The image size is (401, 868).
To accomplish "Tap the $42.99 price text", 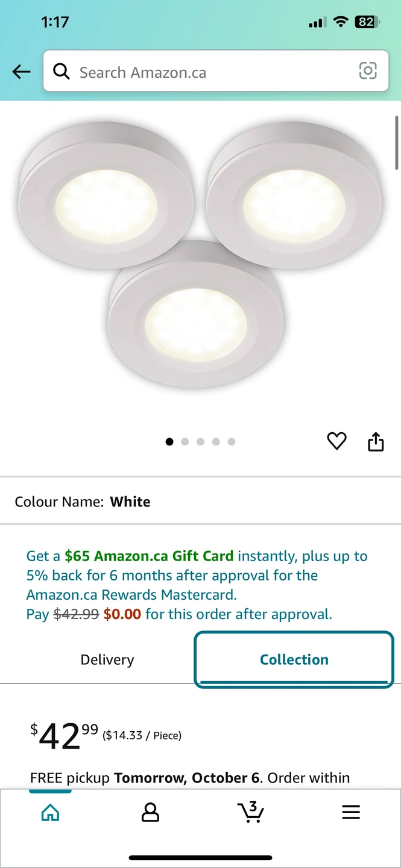I will (x=64, y=735).
